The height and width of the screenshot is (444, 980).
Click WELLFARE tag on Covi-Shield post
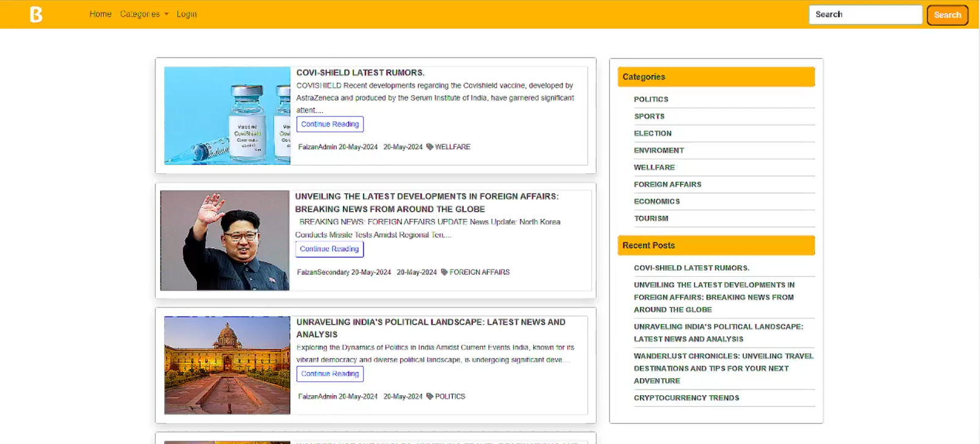tap(453, 147)
